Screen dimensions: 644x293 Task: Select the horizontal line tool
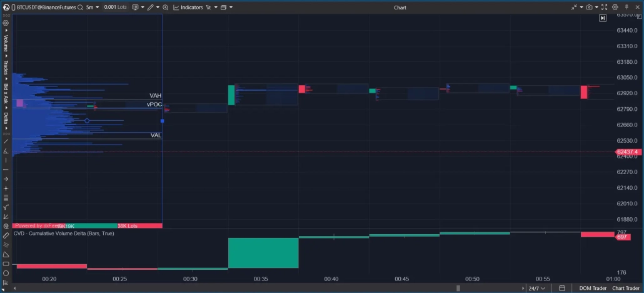click(6, 170)
